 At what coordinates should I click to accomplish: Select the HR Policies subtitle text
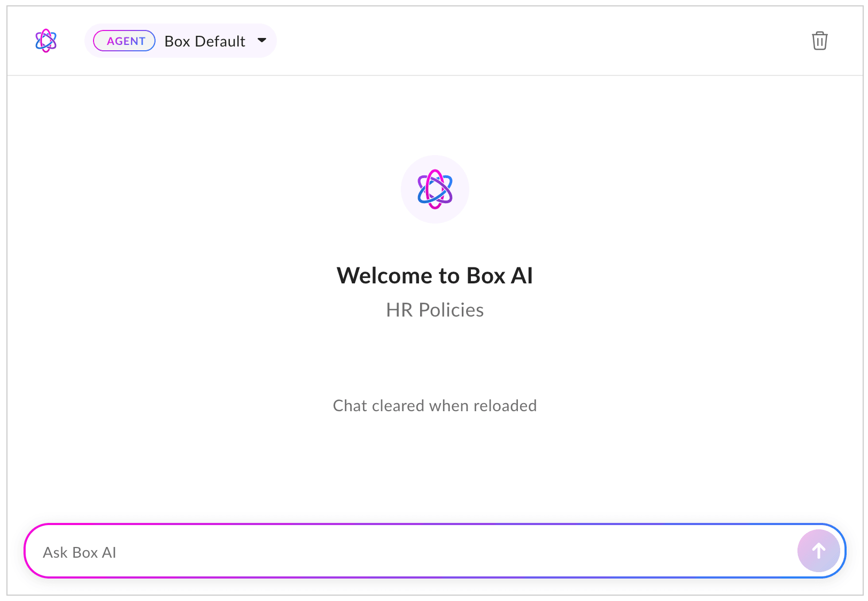pos(435,310)
